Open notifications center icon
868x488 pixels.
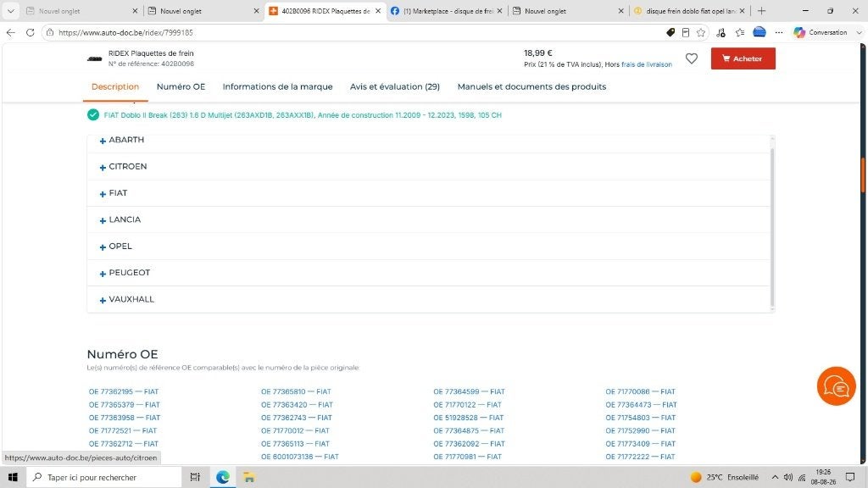pyautogui.click(x=850, y=477)
